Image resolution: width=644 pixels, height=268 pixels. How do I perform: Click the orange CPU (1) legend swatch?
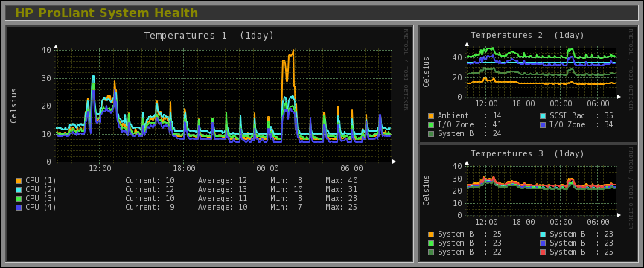tap(18, 181)
